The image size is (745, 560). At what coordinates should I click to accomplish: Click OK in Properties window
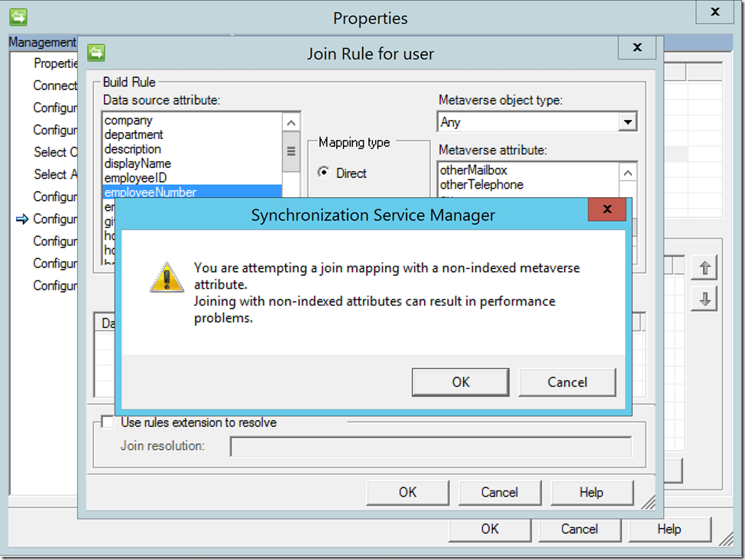coord(490,529)
